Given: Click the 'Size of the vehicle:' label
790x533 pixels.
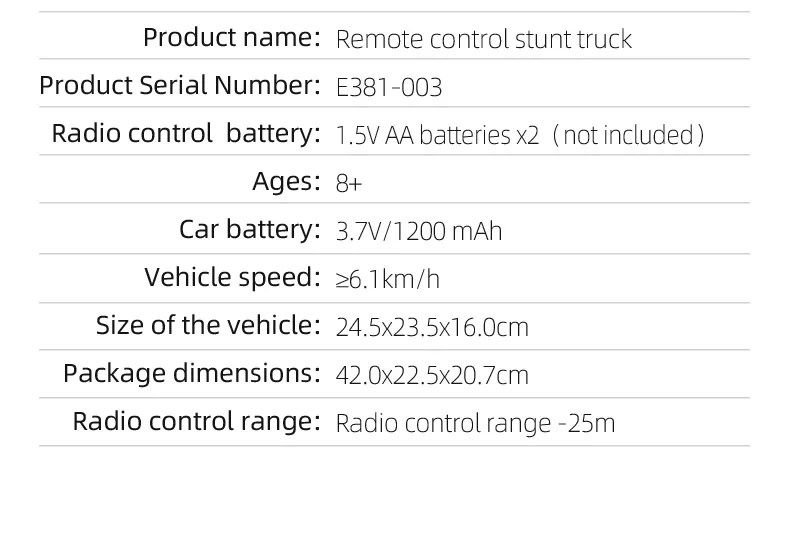Looking at the screenshot, I should tap(208, 325).
